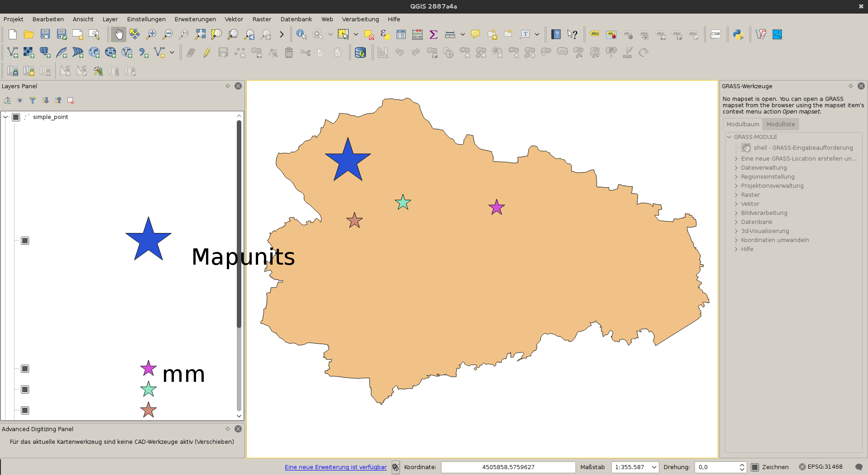Click the yellow Layer Labeling abc icon
Viewport: 868px width, 475px height.
pyautogui.click(x=595, y=34)
